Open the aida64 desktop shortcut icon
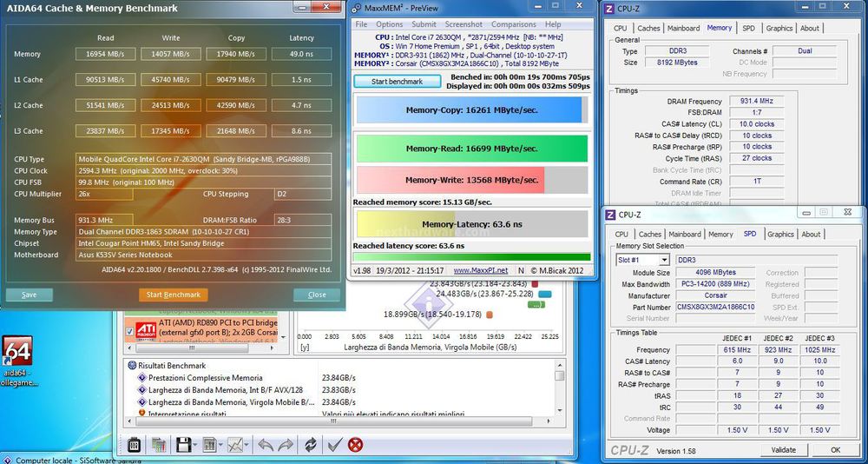The image size is (868, 464). (17, 350)
